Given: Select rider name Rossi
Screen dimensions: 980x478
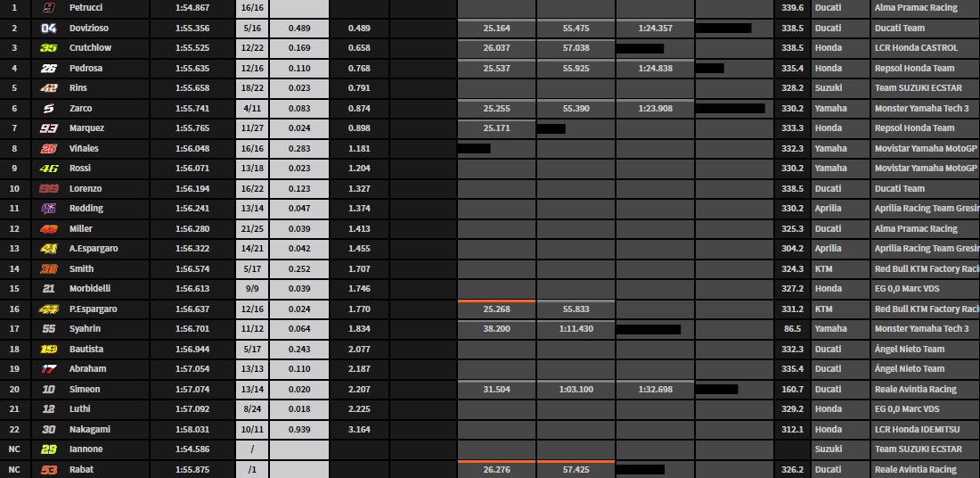Looking at the screenshot, I should pos(80,168).
